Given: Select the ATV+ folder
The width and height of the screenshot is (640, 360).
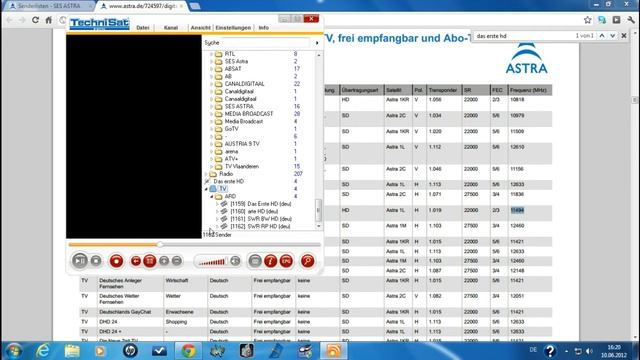Looking at the screenshot, I should pos(231,159).
